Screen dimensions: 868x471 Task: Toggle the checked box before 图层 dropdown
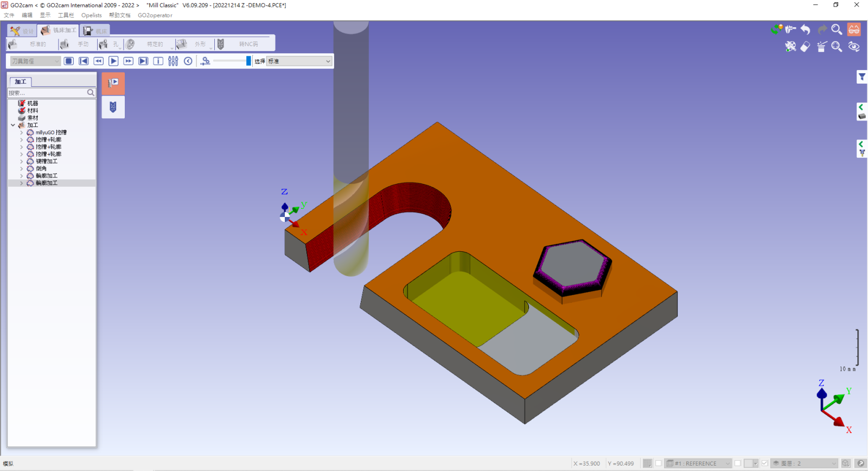pos(764,463)
